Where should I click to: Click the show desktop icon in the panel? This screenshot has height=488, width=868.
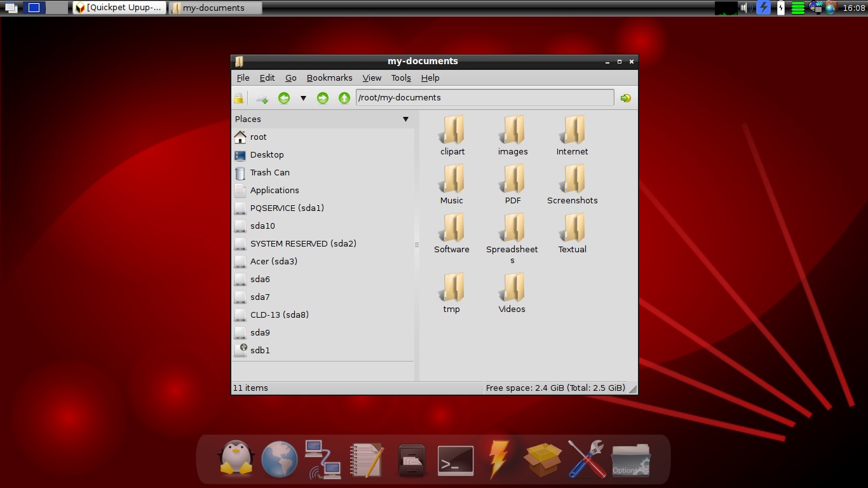tap(11, 8)
